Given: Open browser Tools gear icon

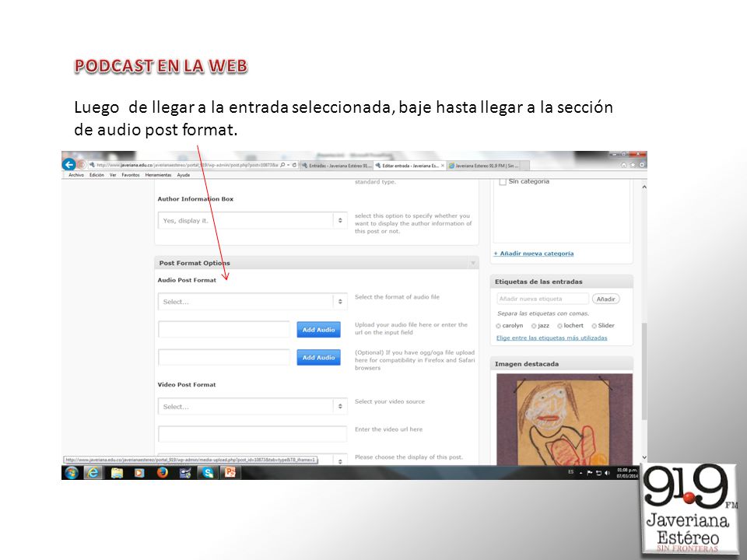Looking at the screenshot, I should click(642, 165).
